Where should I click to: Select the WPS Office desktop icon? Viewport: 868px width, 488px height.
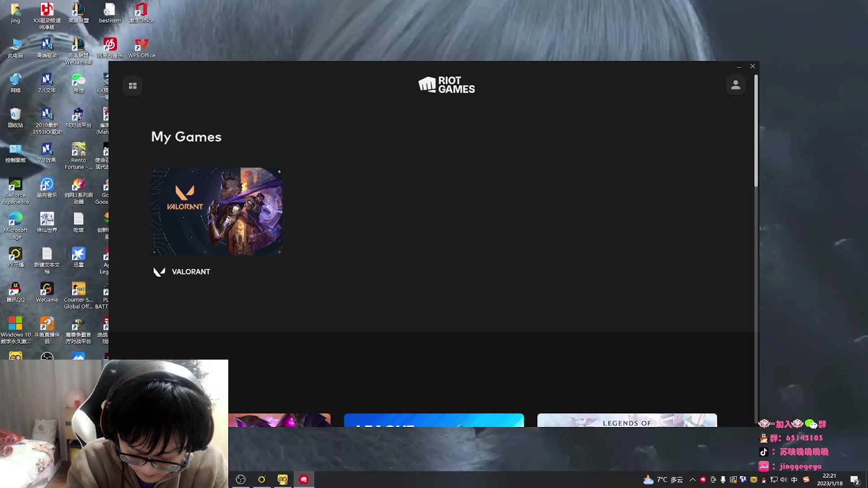tap(141, 49)
